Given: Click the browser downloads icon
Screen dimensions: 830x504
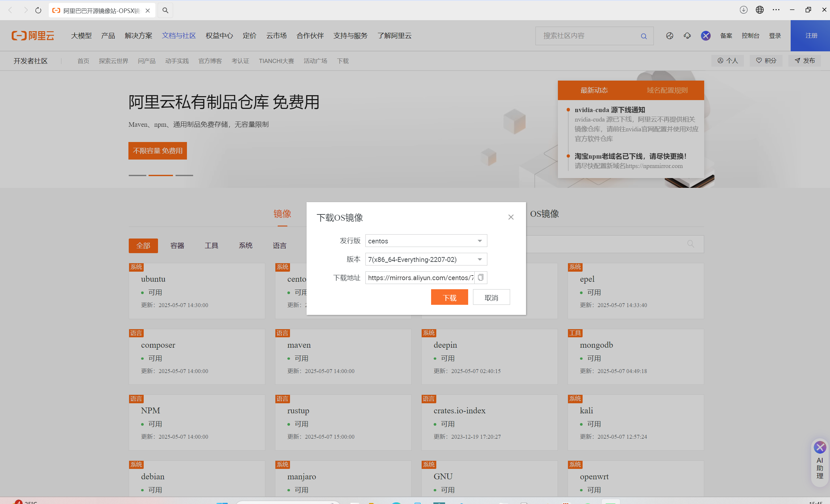Looking at the screenshot, I should 744,10.
